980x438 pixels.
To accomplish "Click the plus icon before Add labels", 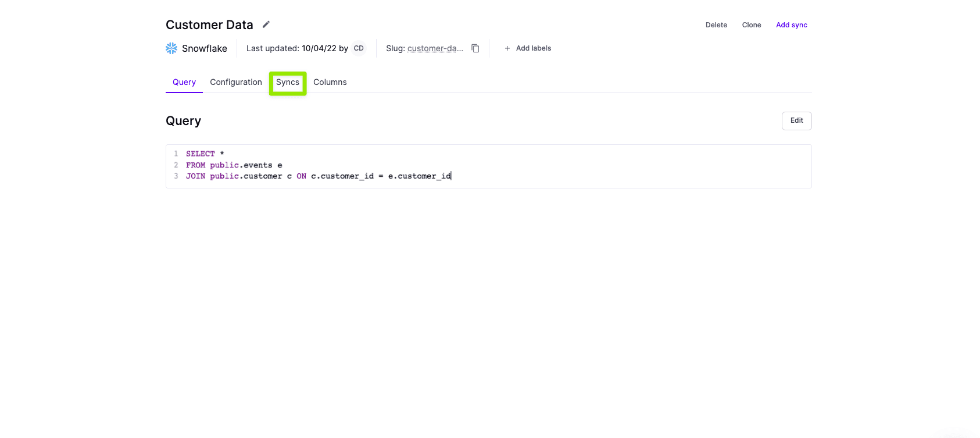I will point(507,48).
